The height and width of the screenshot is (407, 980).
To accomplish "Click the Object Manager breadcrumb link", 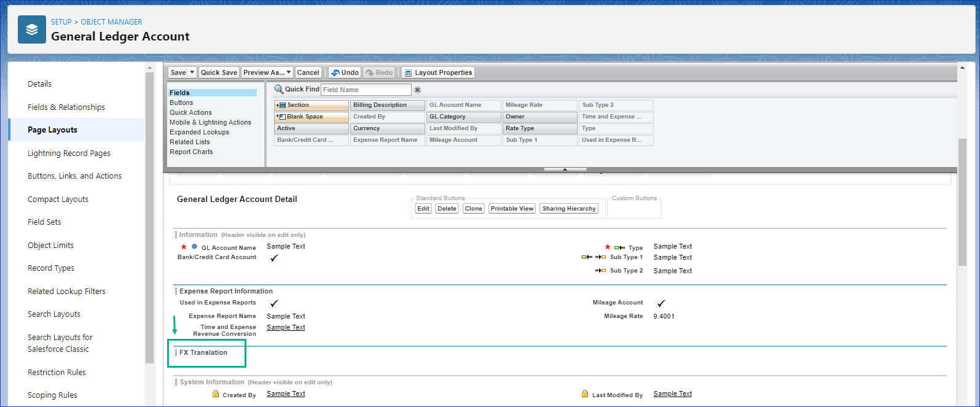I will coord(111,21).
